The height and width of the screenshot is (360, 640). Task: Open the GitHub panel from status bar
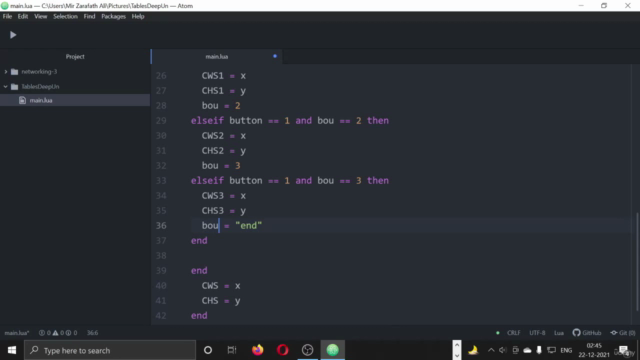click(x=587, y=333)
